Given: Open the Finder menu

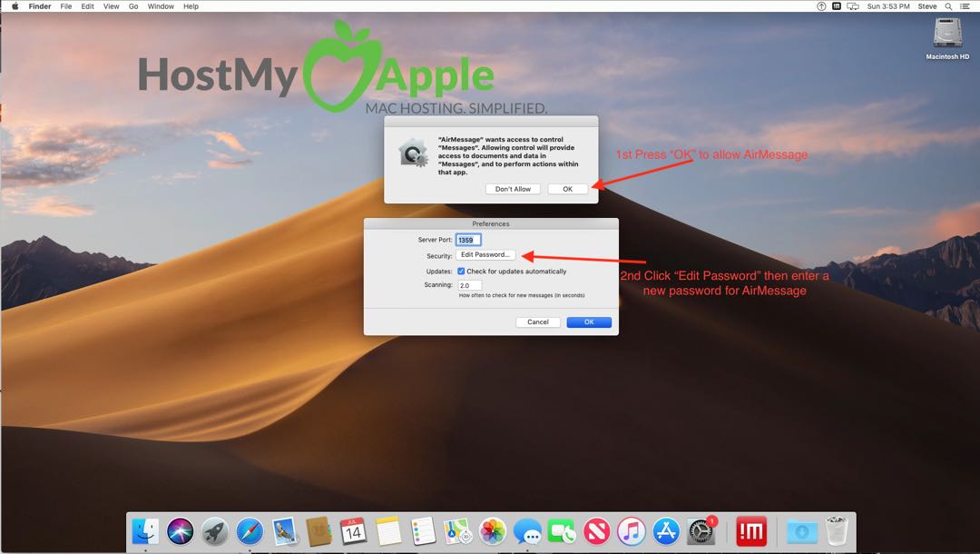Looking at the screenshot, I should [x=40, y=6].
